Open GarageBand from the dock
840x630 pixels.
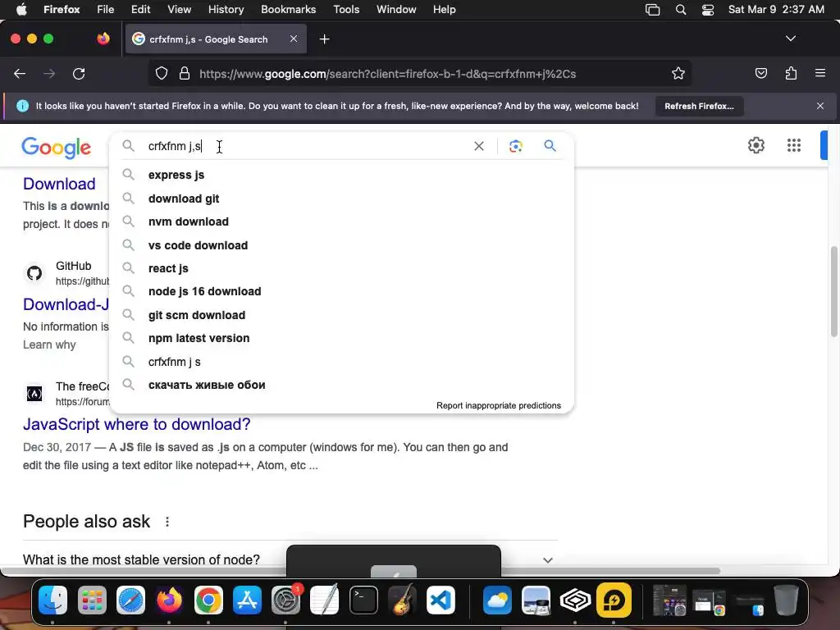click(402, 600)
